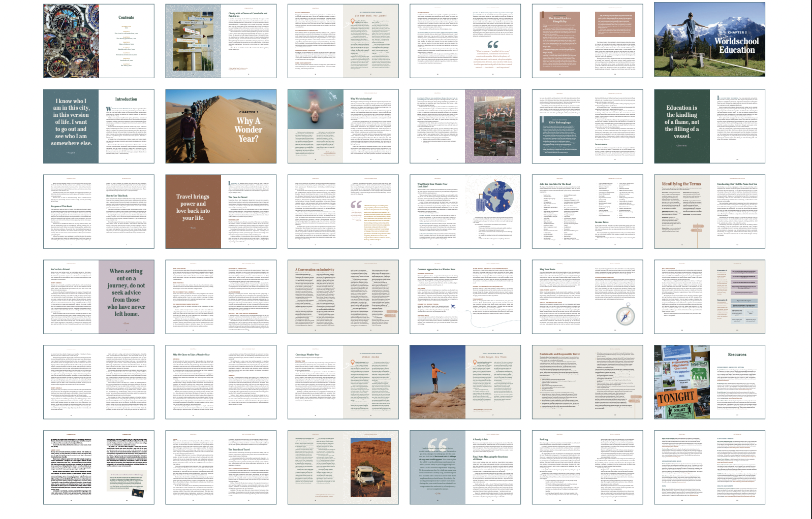Open the camper van desert photo spread
Viewport: 812px width, 519px height.
pyautogui.click(x=343, y=468)
